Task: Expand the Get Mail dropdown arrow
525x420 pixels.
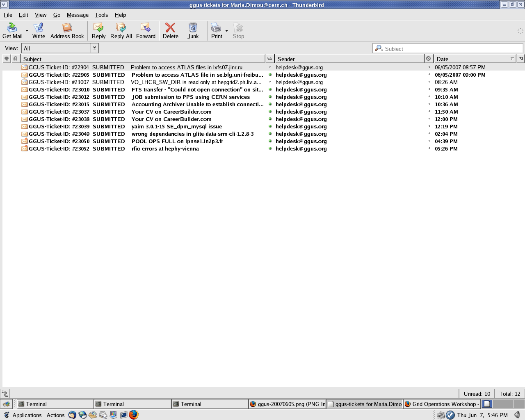Action: tap(27, 31)
